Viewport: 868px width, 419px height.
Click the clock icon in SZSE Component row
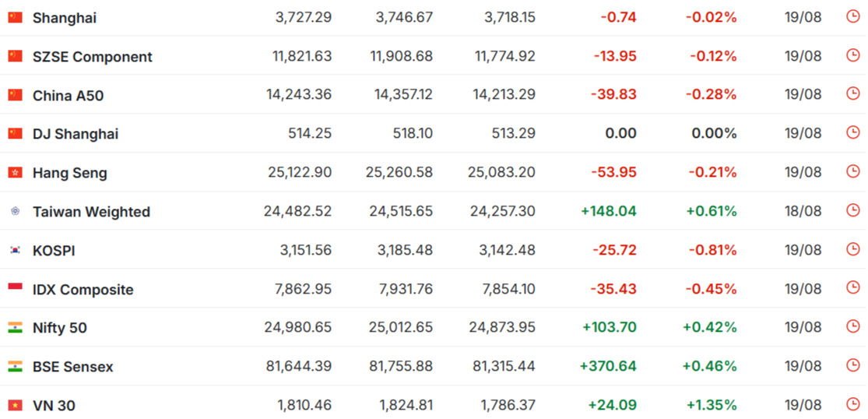(853, 55)
